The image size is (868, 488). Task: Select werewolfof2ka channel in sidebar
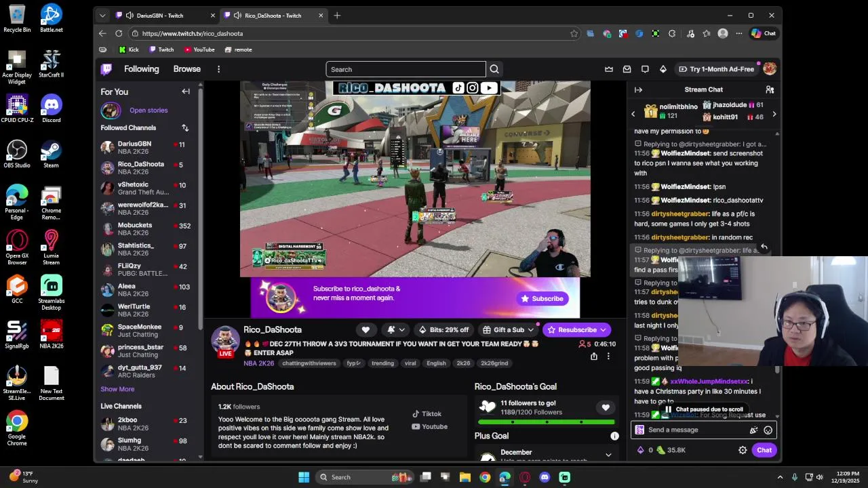tap(145, 208)
